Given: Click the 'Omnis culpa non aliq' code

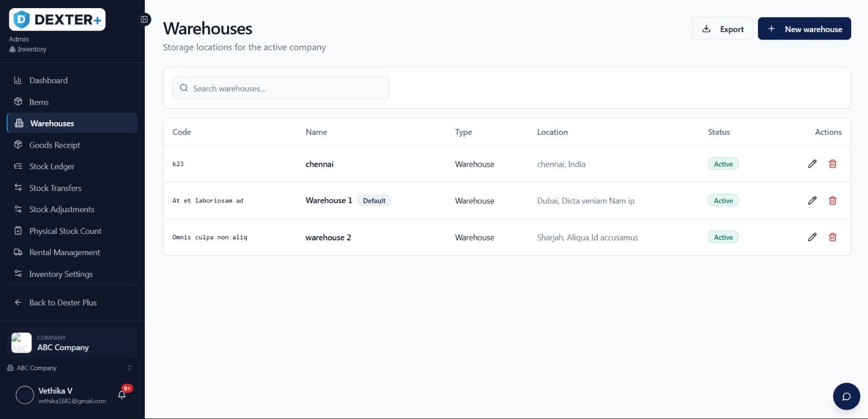Looking at the screenshot, I should click(x=210, y=237).
